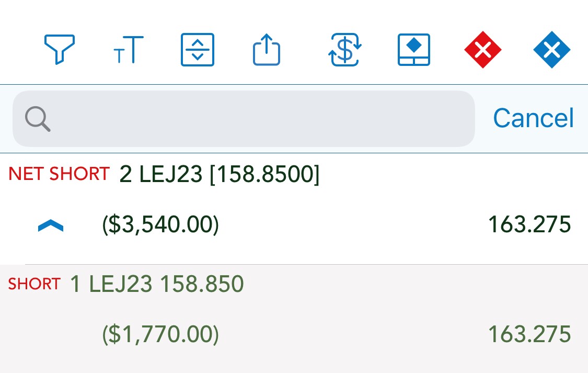
Task: Tap the magnifying glass search icon
Action: coord(38,119)
